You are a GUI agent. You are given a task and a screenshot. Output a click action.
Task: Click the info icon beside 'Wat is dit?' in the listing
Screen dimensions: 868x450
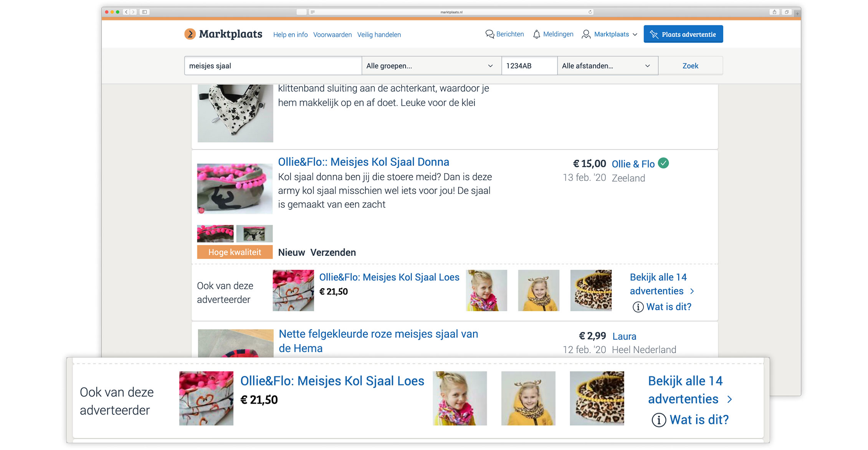[638, 307]
